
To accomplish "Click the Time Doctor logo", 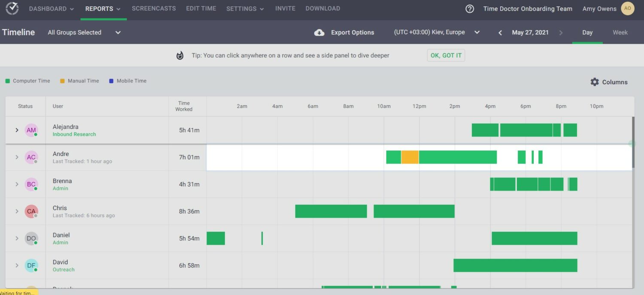I will 12,9.
